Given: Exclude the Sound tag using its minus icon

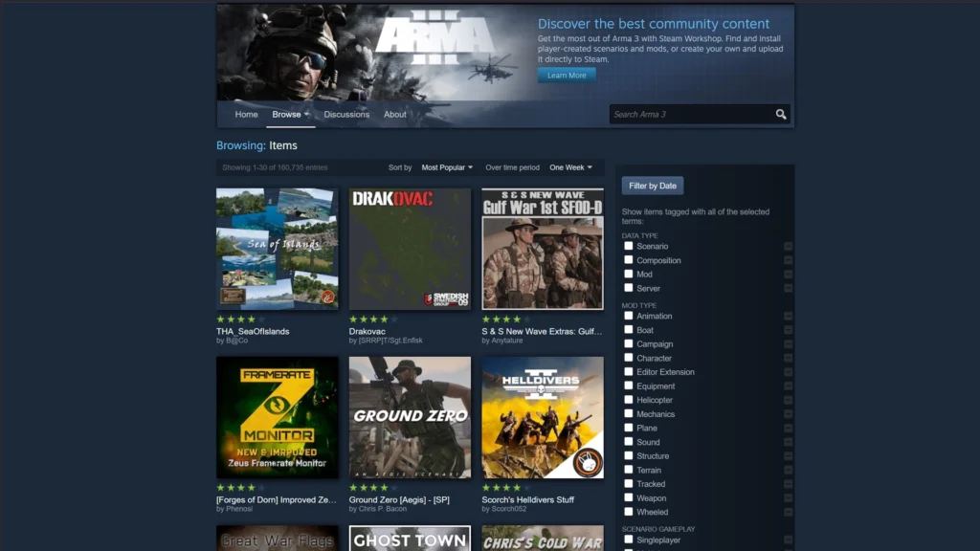Looking at the screenshot, I should pyautogui.click(x=789, y=442).
